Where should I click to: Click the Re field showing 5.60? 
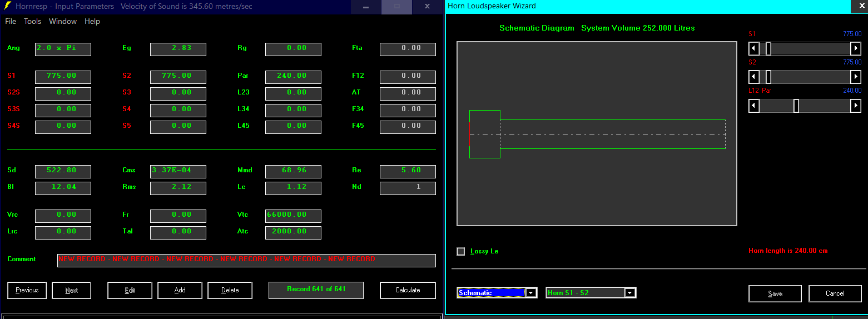(x=408, y=171)
